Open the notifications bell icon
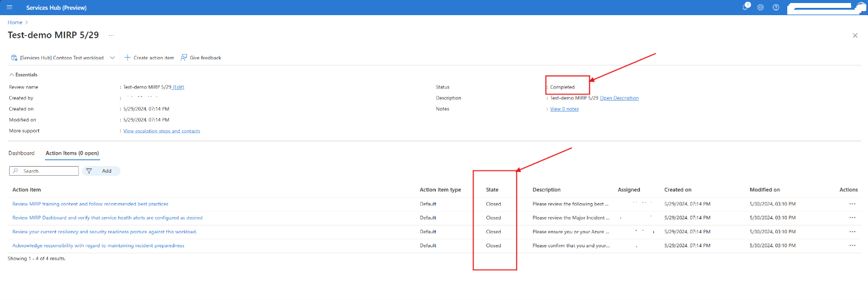The width and height of the screenshot is (868, 300). 746,7
